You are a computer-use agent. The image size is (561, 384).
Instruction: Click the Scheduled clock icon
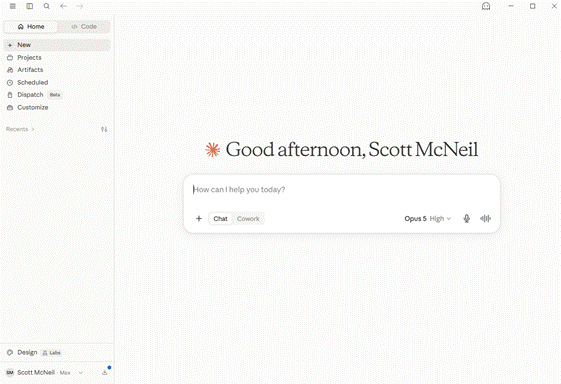pos(10,83)
